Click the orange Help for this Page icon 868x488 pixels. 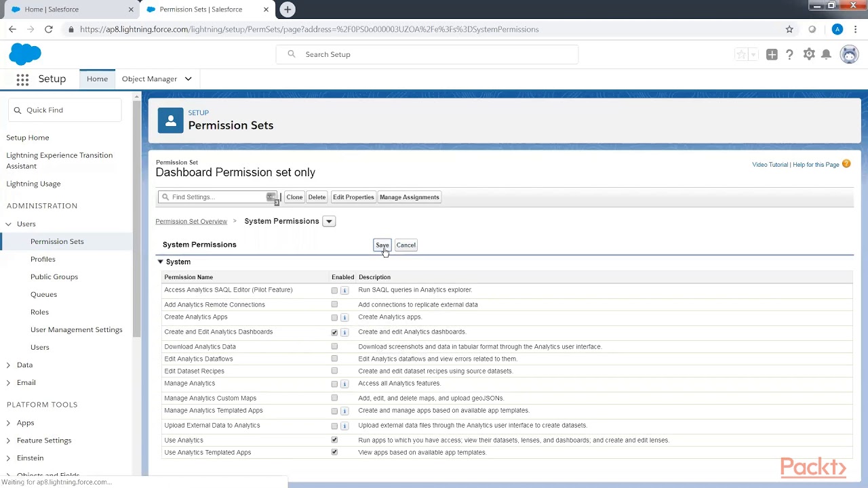tap(846, 164)
